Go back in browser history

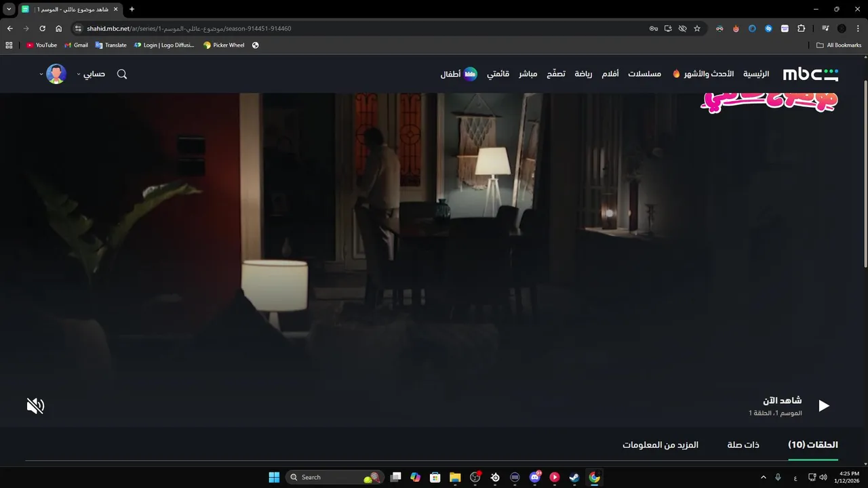coord(9,28)
